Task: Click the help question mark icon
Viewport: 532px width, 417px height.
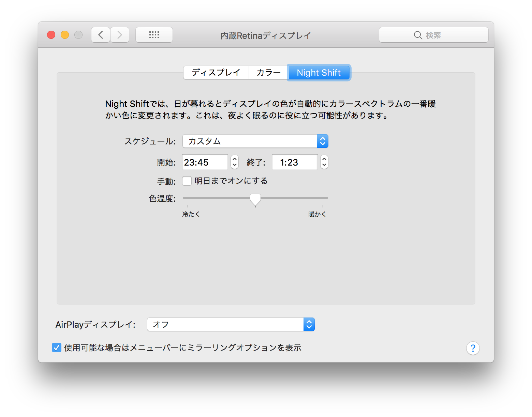Action: pyautogui.click(x=473, y=348)
